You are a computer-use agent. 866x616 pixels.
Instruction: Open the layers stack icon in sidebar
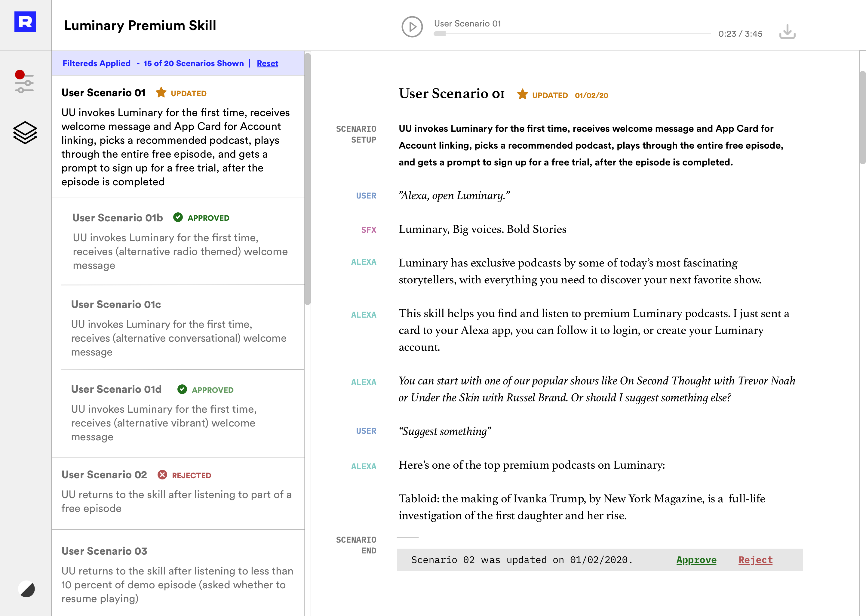(25, 133)
